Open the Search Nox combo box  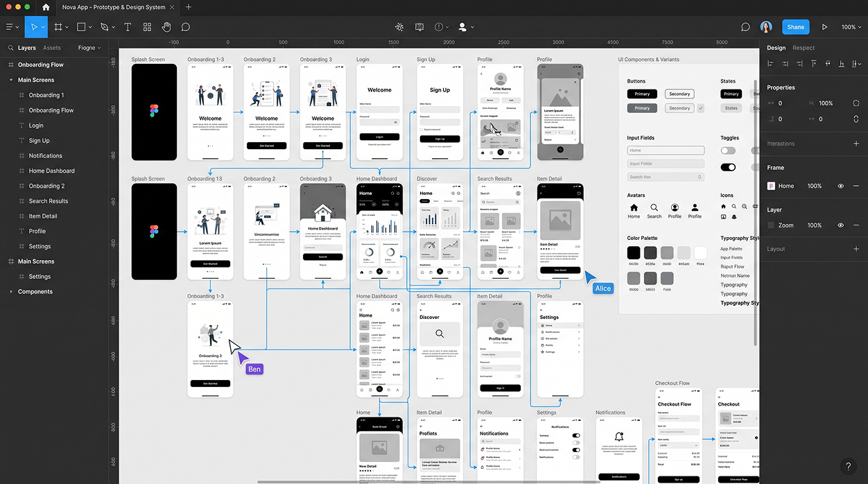[666, 177]
